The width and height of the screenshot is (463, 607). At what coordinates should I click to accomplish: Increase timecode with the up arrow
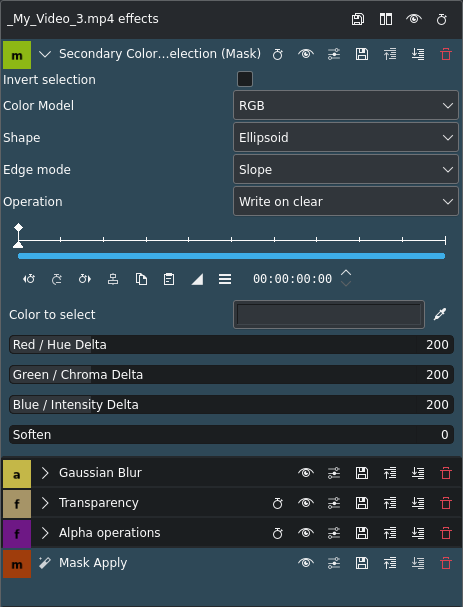click(x=346, y=273)
